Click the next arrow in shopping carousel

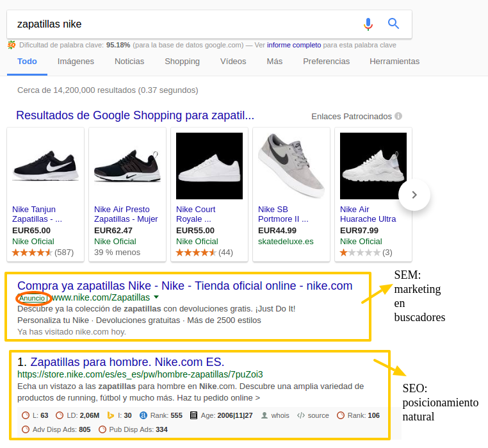414,195
